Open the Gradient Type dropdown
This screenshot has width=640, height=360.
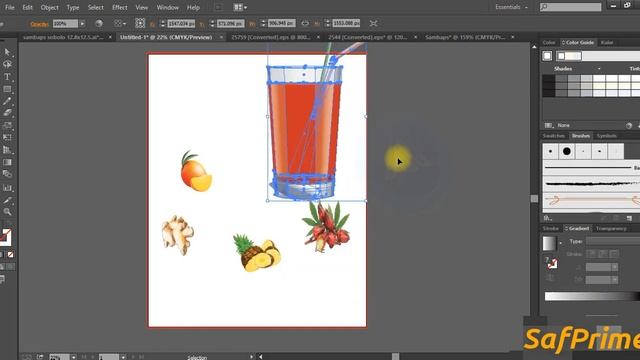point(613,241)
